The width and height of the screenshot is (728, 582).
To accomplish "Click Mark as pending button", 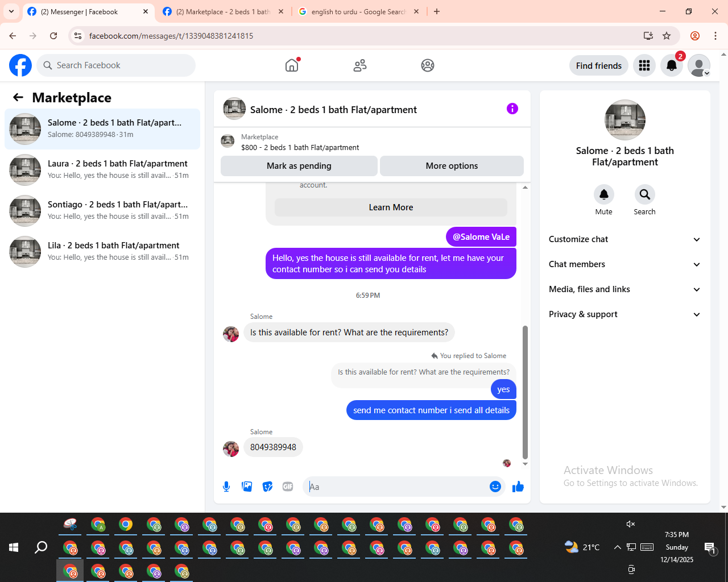I will coord(299,166).
